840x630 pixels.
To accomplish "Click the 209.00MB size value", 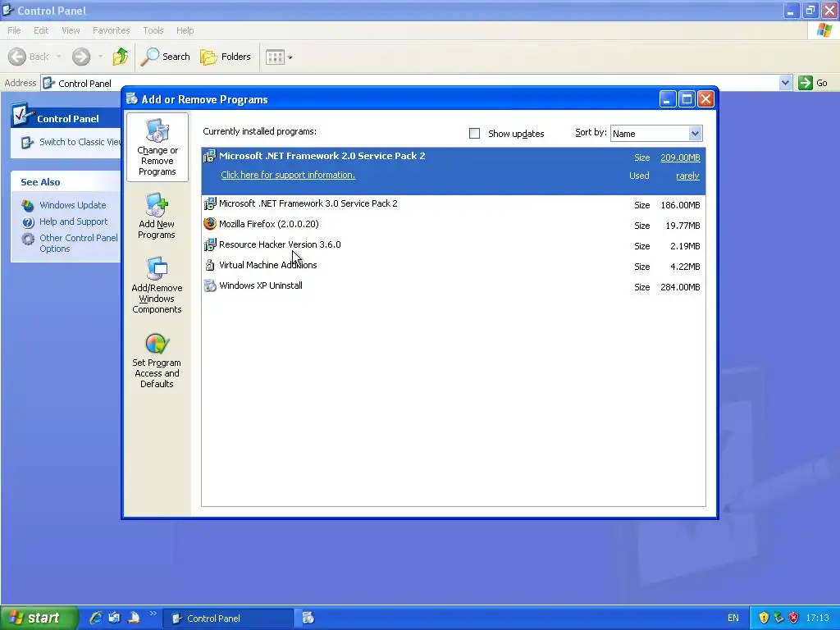I will pos(680,157).
